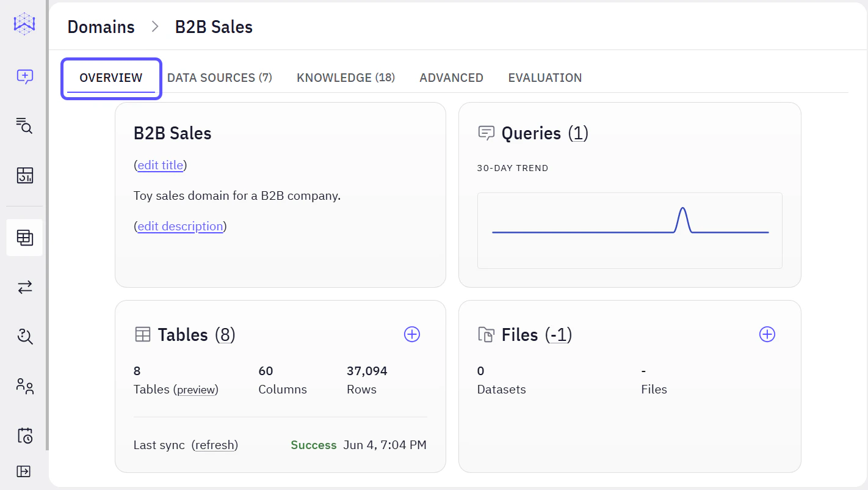Click the edit title link
The width and height of the screenshot is (868, 490).
coord(159,165)
